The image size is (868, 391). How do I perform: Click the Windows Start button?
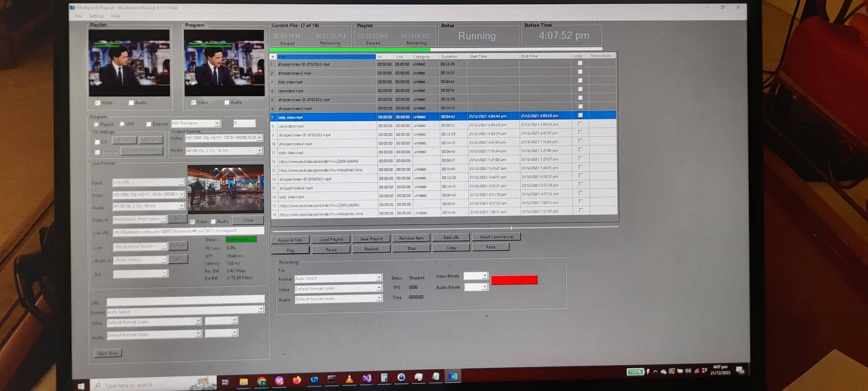click(x=81, y=386)
